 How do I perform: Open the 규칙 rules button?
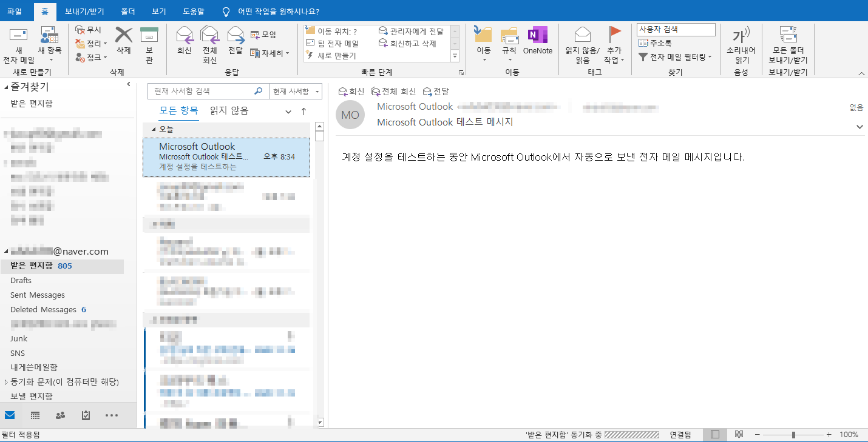(x=509, y=44)
